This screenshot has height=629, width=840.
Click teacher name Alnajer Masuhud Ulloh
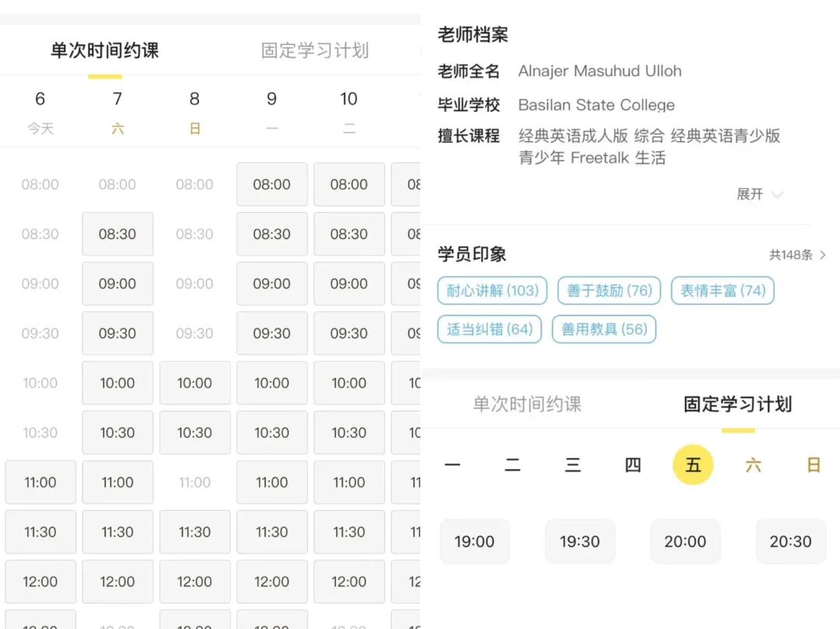tap(600, 72)
